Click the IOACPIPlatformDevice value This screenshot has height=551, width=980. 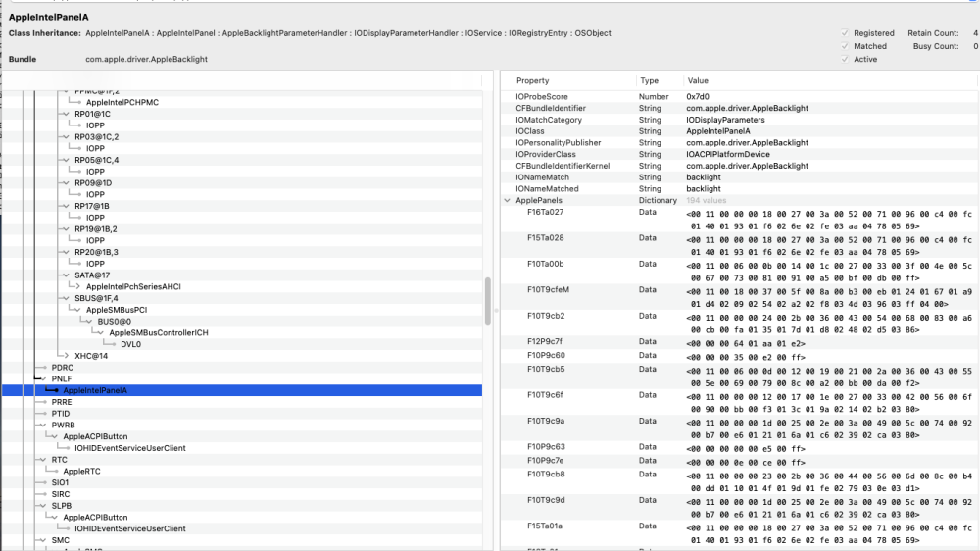coord(727,155)
